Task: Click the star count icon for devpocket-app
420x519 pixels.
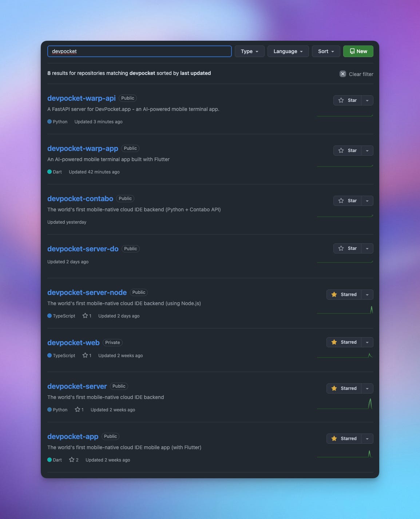Action: pos(72,460)
